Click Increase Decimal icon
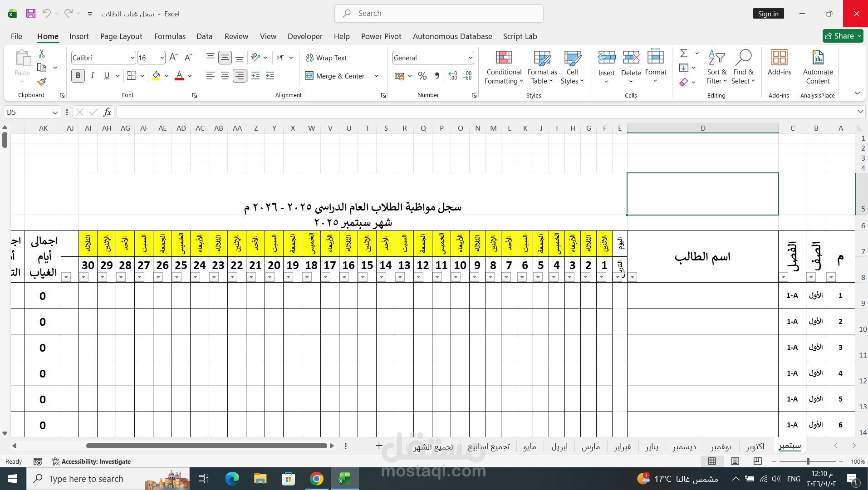868x490 pixels. [x=453, y=76]
